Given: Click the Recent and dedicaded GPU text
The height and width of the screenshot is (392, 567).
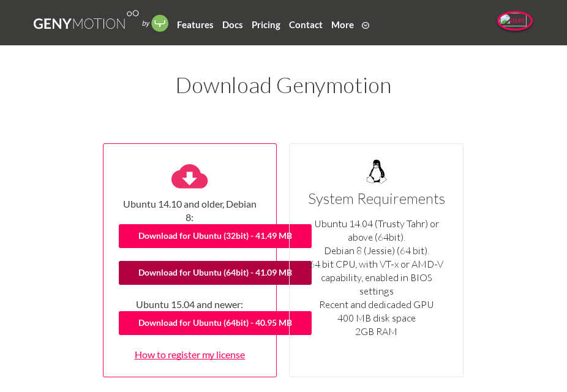Looking at the screenshot, I should coord(377,305).
